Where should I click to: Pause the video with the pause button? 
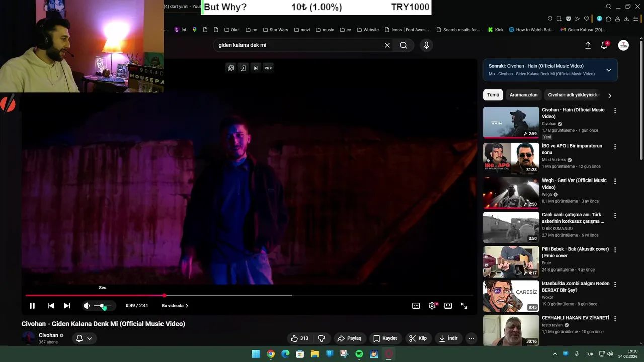[x=32, y=306]
